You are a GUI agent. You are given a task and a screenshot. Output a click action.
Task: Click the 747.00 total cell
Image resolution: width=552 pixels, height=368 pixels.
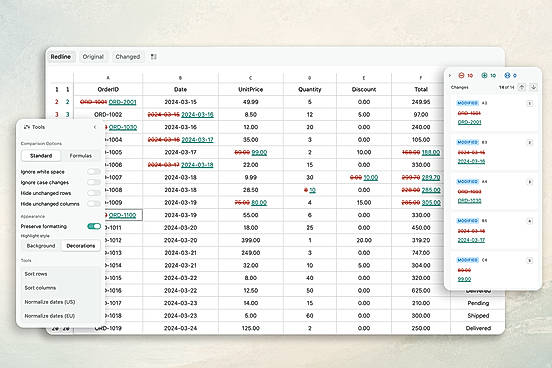click(421, 253)
